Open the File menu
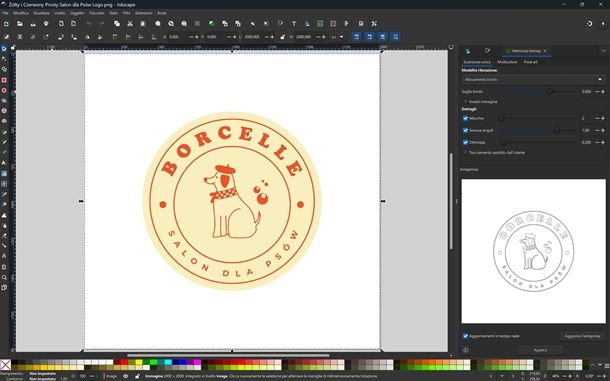610x381 pixels. pos(5,13)
